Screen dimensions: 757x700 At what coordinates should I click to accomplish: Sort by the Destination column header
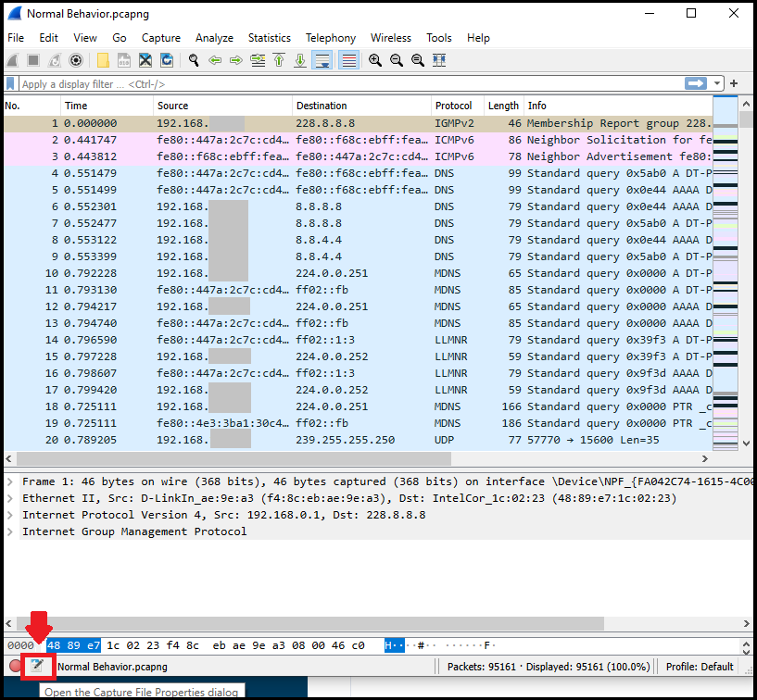click(361, 106)
